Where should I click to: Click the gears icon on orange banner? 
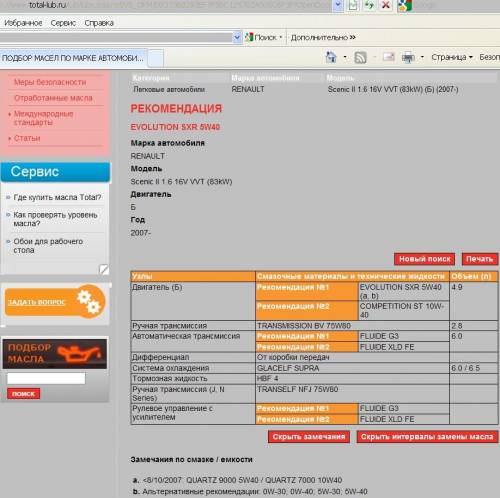coord(88,301)
